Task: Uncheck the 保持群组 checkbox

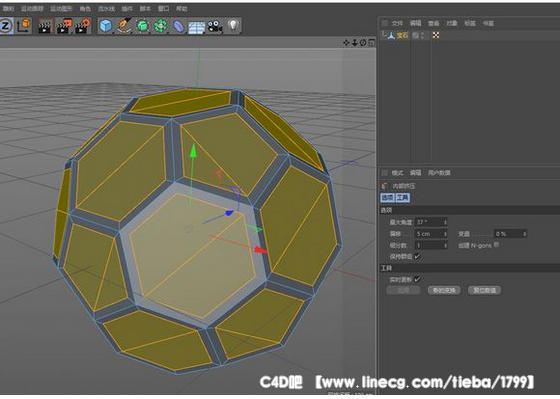Action: point(417,256)
